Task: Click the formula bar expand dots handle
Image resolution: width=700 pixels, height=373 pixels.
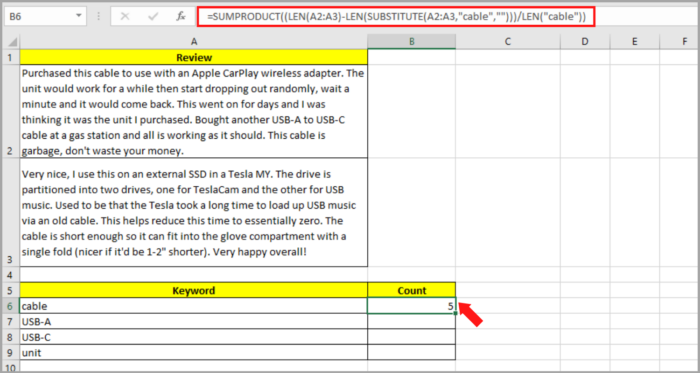Action: (x=98, y=17)
